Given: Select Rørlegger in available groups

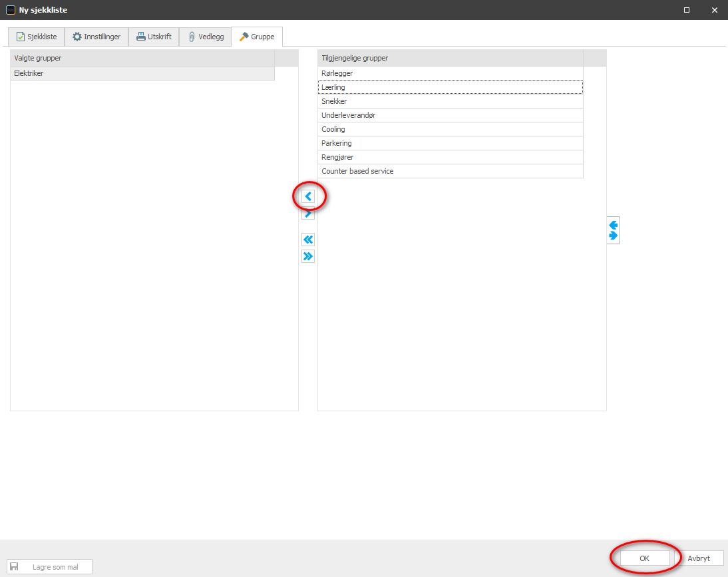Looking at the screenshot, I should point(451,73).
